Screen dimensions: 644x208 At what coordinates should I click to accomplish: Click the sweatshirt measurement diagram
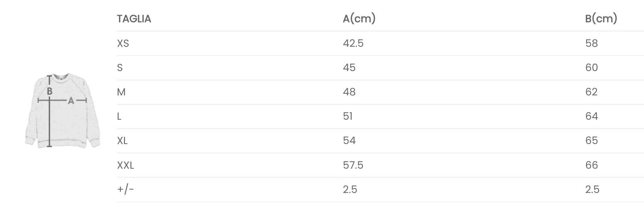click(63, 111)
